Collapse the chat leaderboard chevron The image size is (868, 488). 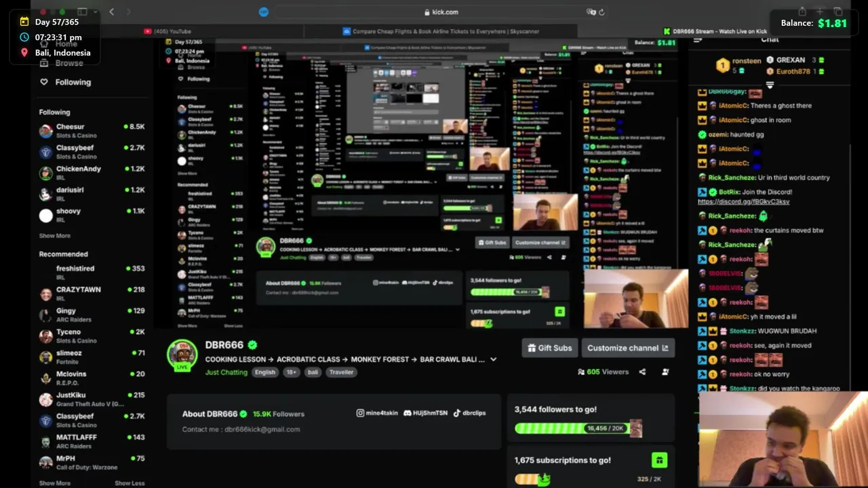click(770, 85)
